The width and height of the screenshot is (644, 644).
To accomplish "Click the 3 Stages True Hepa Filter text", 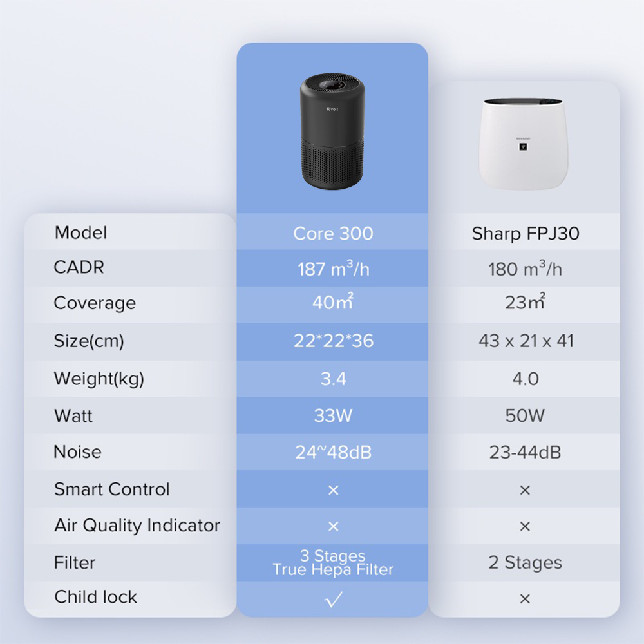I will [x=333, y=562].
